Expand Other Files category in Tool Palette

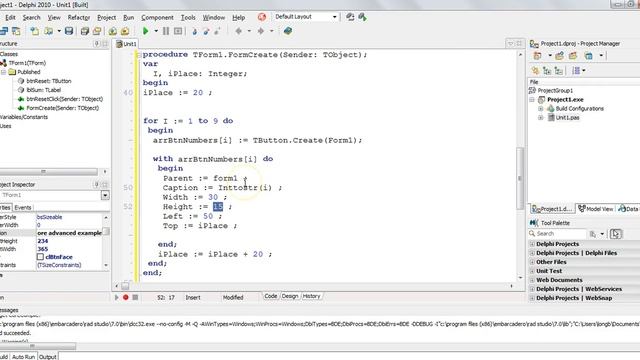point(532,262)
